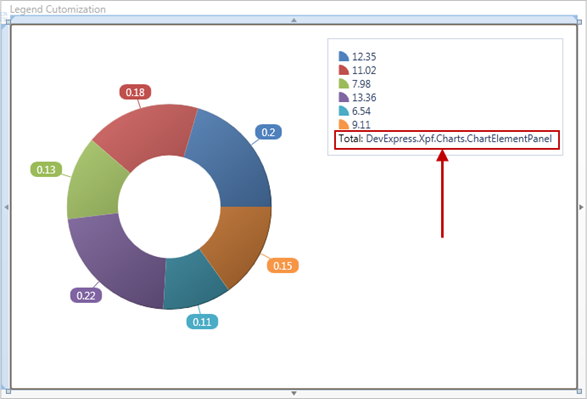Select legend entry text 11.02

pos(364,70)
